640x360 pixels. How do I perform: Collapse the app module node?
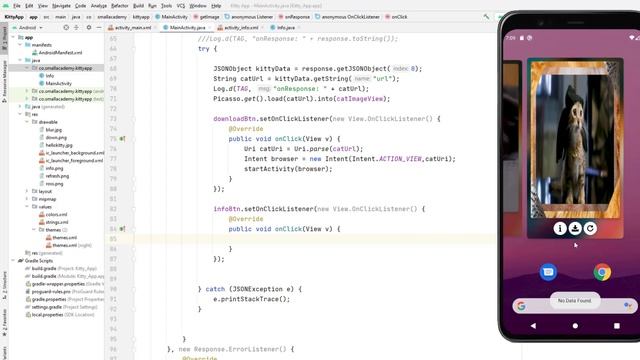pos(13,37)
